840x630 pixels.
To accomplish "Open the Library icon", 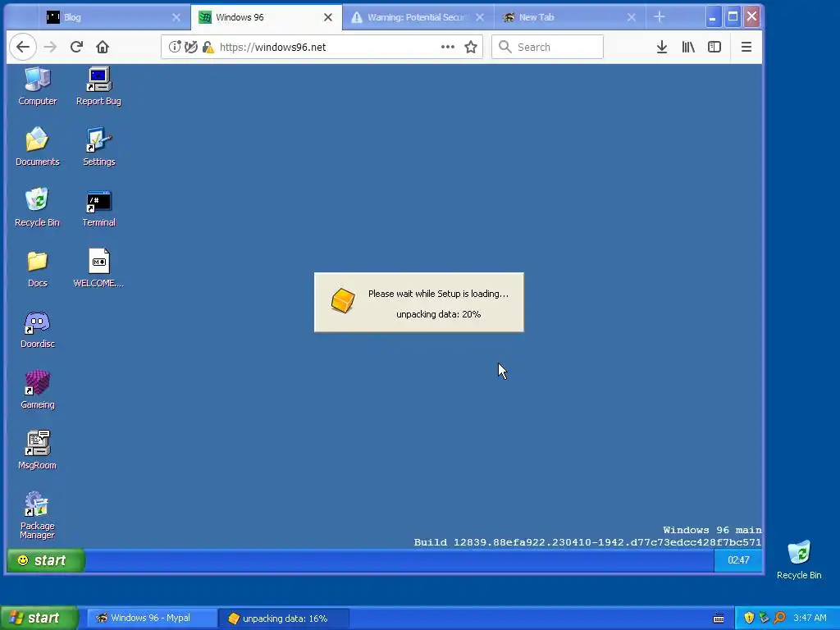I will click(x=688, y=47).
